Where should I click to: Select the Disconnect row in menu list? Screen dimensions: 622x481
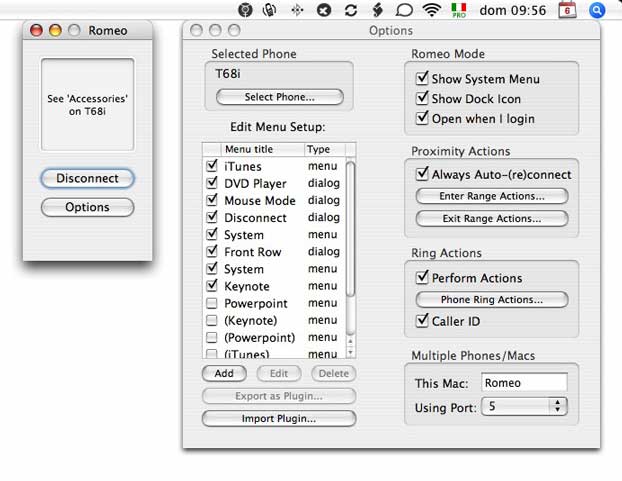tap(274, 217)
